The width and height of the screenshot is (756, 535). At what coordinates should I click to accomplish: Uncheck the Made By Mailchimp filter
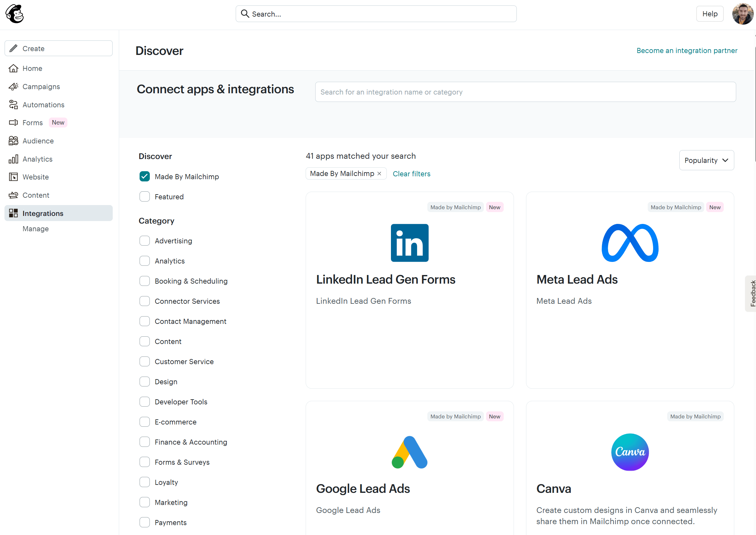point(145,176)
